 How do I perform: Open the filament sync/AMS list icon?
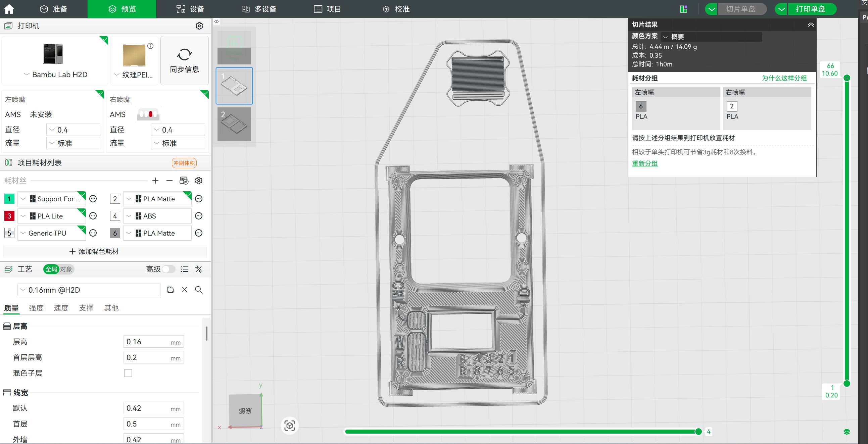pos(184,181)
